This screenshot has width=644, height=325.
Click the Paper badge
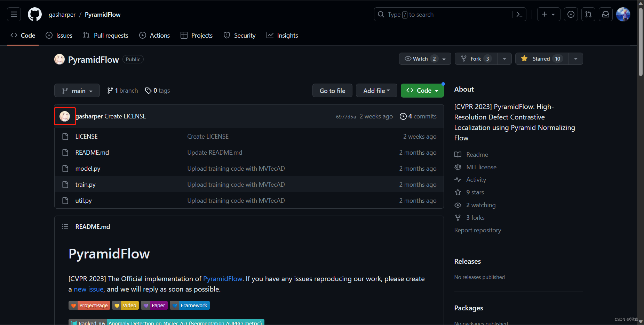[x=154, y=305]
